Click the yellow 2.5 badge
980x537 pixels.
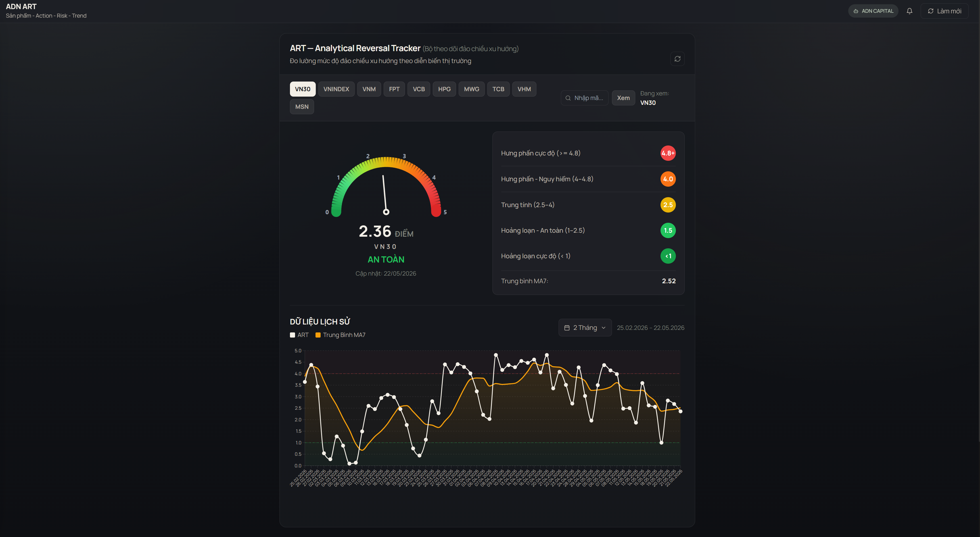pos(668,205)
